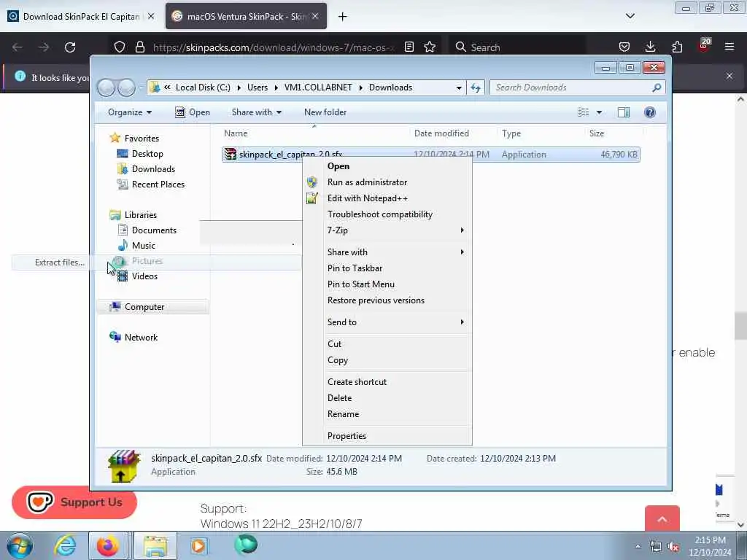
Task: Select Run as administrator
Action: pyautogui.click(x=387, y=182)
